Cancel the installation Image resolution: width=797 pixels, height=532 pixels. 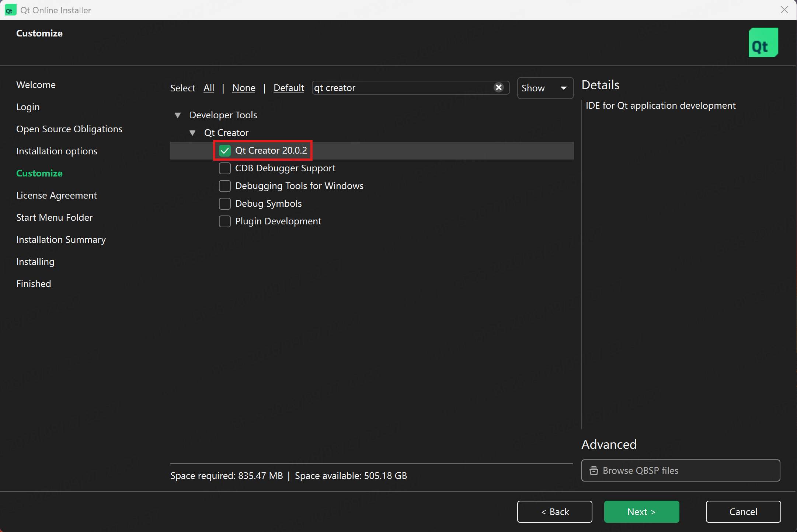point(743,512)
